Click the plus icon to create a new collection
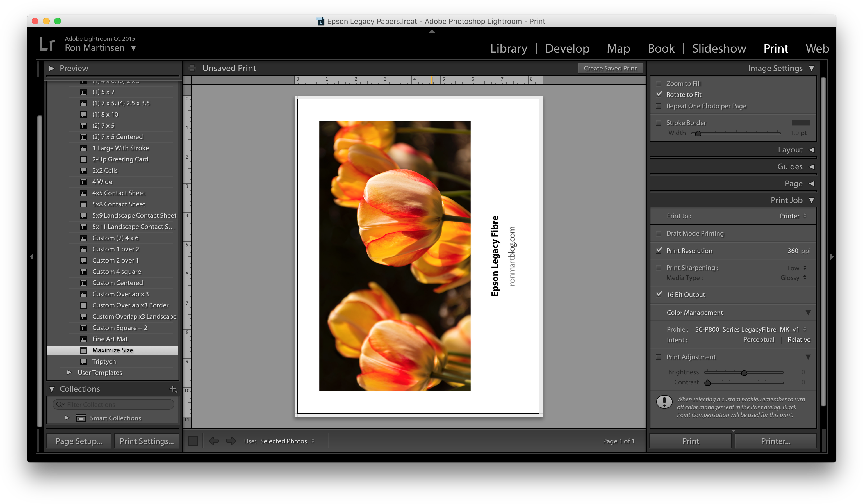Viewport: 863px width, 504px height. (173, 389)
